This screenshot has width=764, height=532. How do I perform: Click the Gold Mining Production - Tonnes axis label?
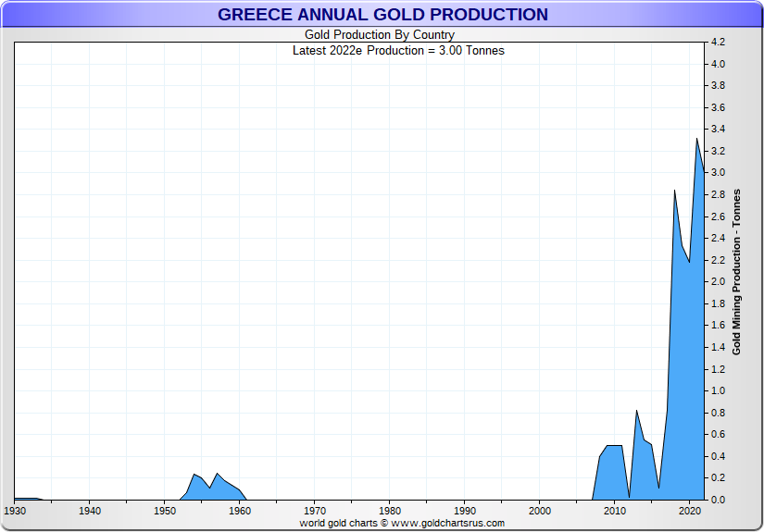click(737, 272)
